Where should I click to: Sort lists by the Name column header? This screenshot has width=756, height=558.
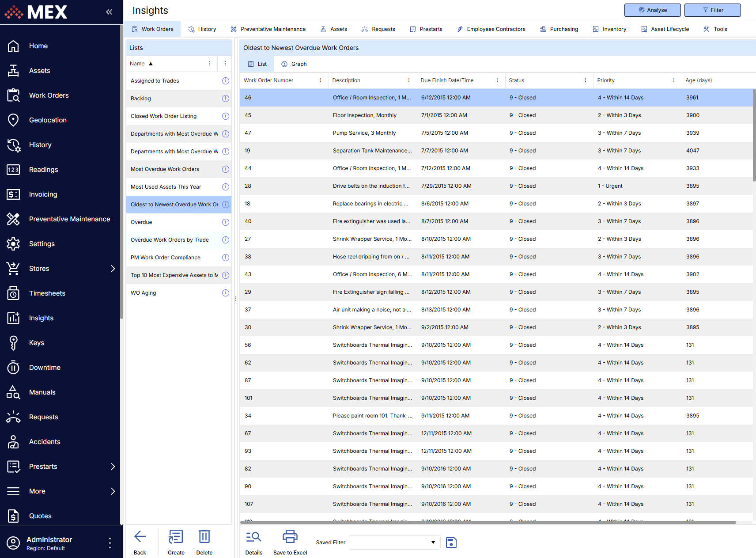[137, 64]
